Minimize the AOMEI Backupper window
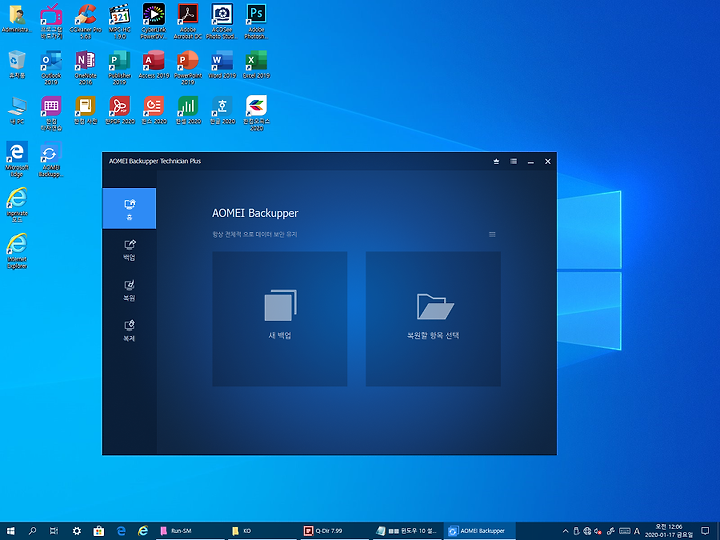 point(531,161)
